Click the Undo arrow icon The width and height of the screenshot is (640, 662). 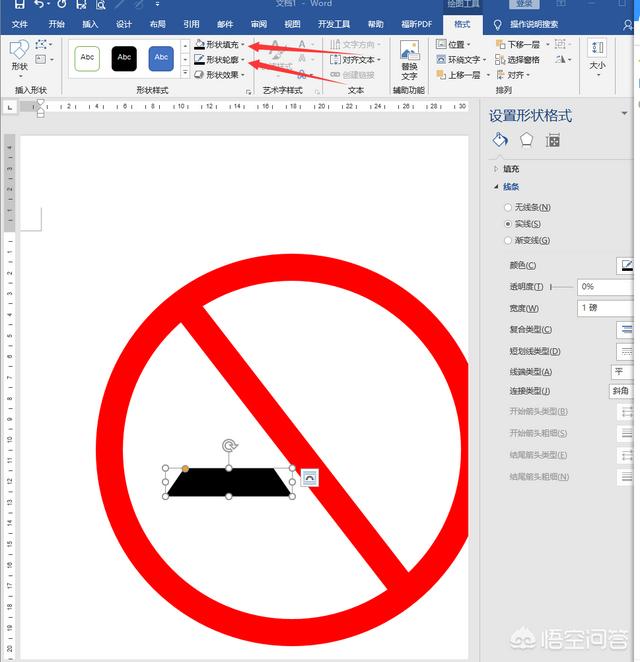[40, 4]
